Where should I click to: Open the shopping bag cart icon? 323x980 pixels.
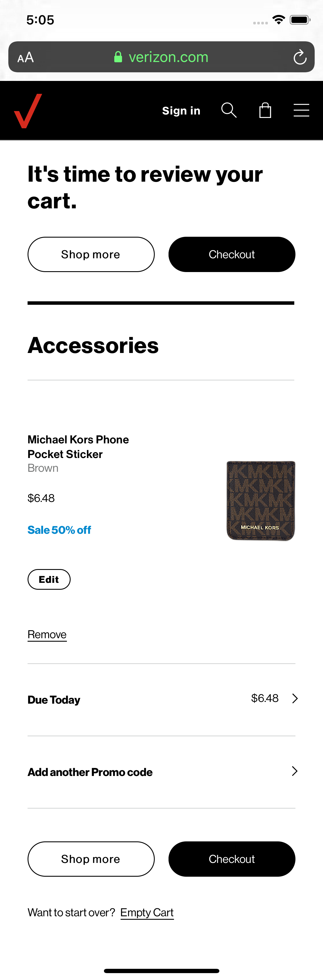[265, 110]
